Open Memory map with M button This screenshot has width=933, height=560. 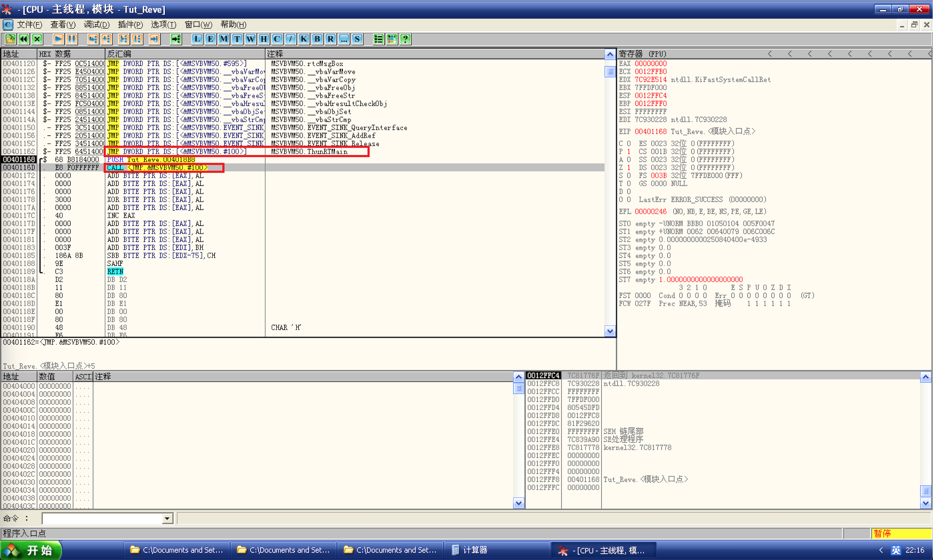coord(224,39)
